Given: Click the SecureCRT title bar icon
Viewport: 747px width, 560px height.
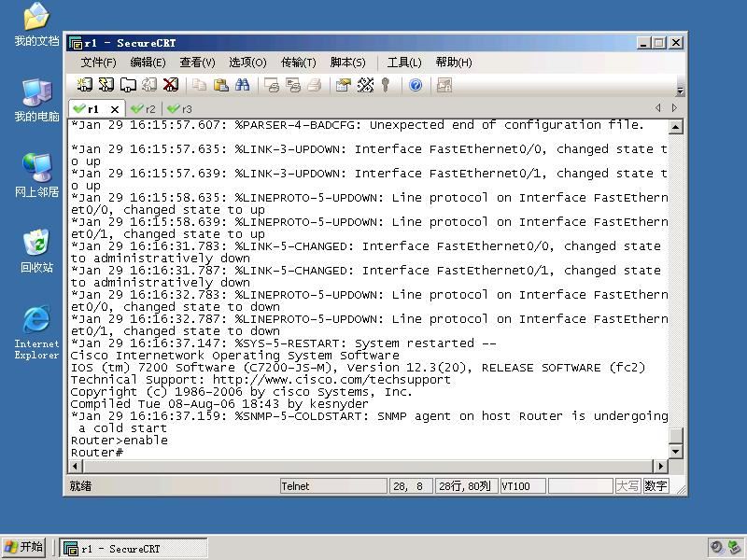Looking at the screenshot, I should (x=76, y=43).
